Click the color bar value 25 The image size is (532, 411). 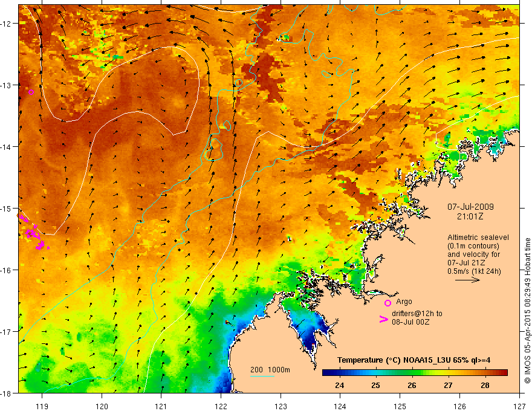click(375, 385)
